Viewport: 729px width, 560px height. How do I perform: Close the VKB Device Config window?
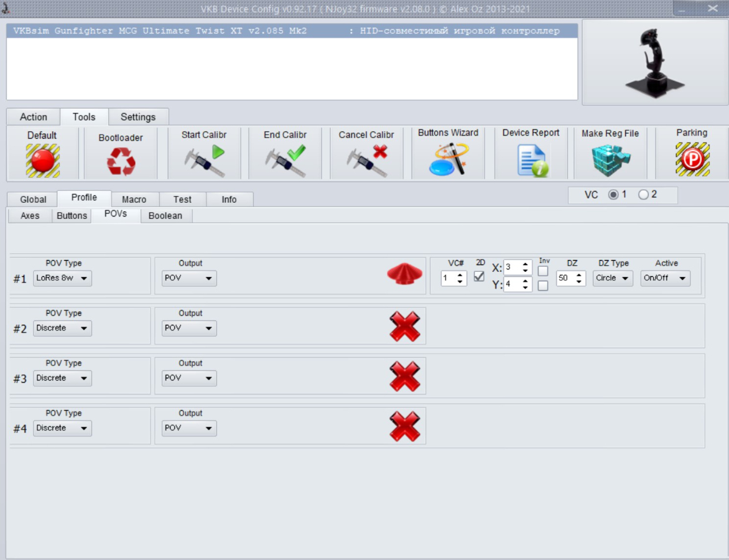(x=713, y=8)
